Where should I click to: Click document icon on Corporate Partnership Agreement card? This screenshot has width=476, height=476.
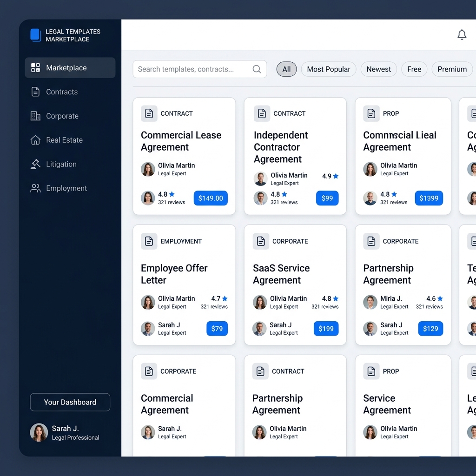point(371,241)
